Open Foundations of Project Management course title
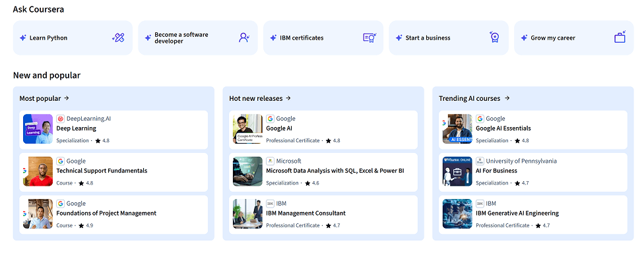The image size is (644, 253). coord(106,213)
